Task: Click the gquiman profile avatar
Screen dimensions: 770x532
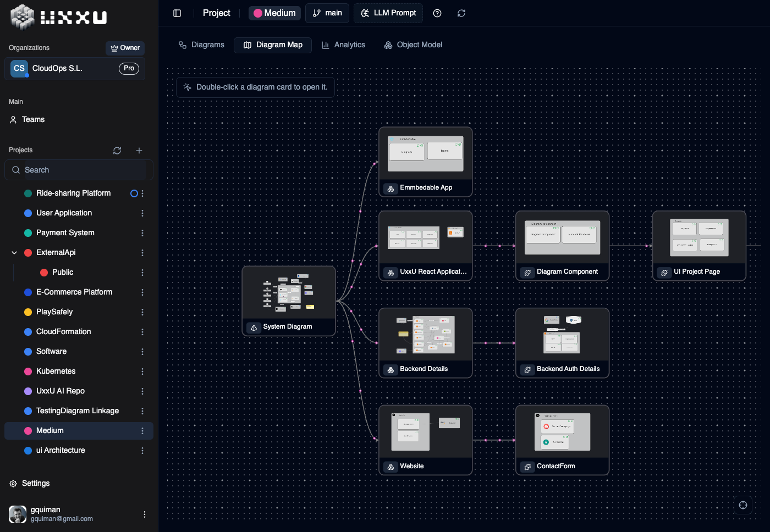Action: [18, 514]
